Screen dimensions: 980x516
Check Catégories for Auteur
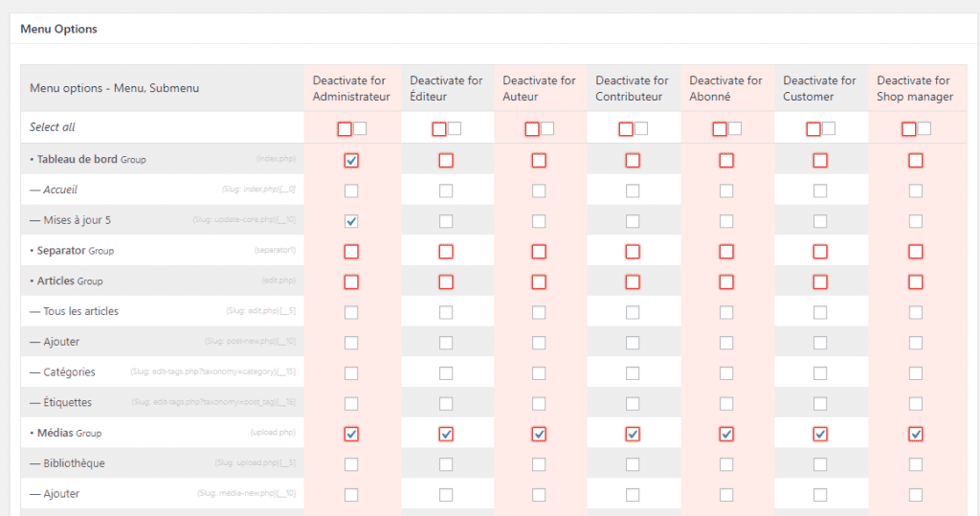[539, 373]
